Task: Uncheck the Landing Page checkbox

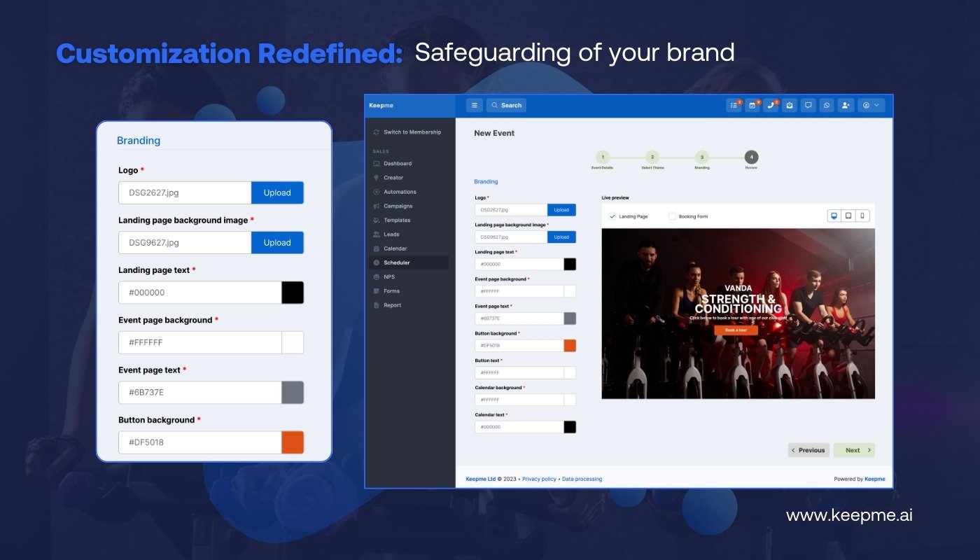Action: pyautogui.click(x=612, y=216)
